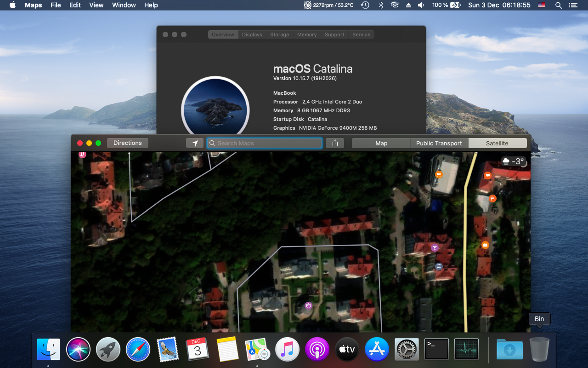
Task: Open the input source flag menu
Action: (x=542, y=5)
